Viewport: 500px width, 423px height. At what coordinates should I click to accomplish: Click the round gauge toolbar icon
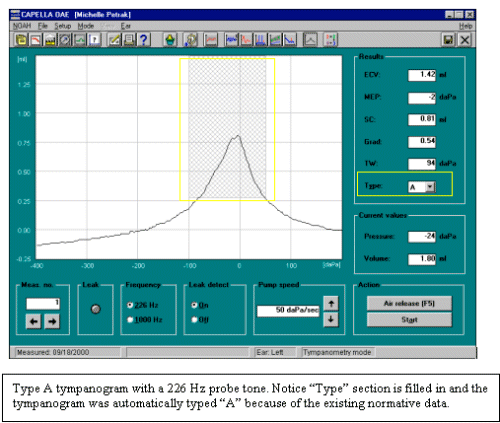[x=65, y=40]
